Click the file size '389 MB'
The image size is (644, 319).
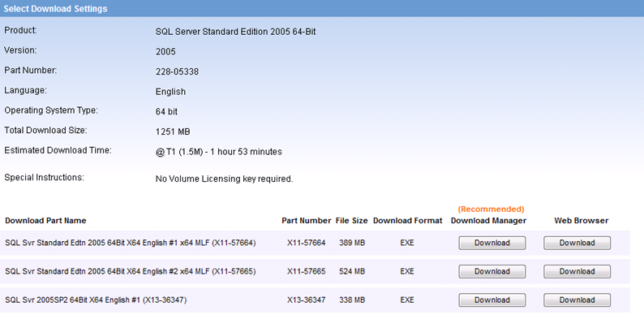[x=352, y=243]
